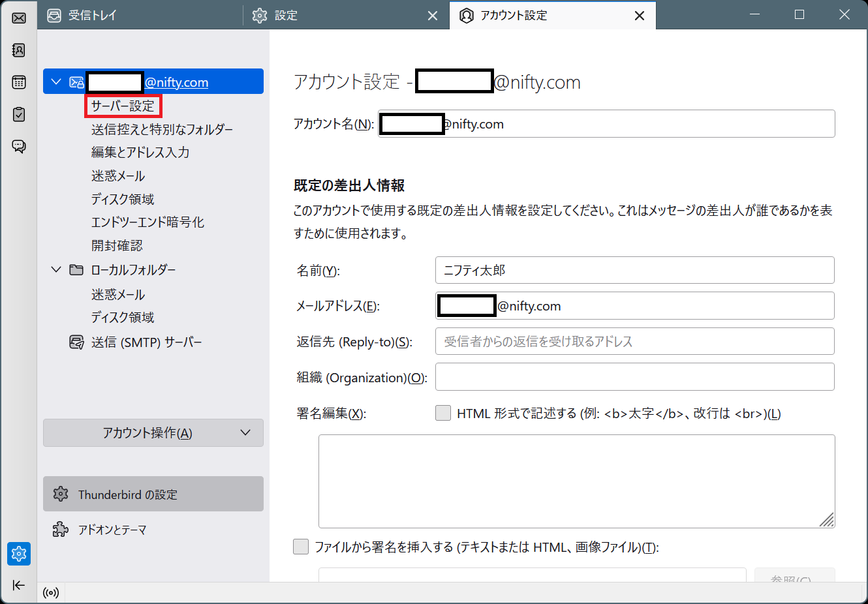Check the insert signature from file box
Screen dimensions: 868x604
pos(301,547)
